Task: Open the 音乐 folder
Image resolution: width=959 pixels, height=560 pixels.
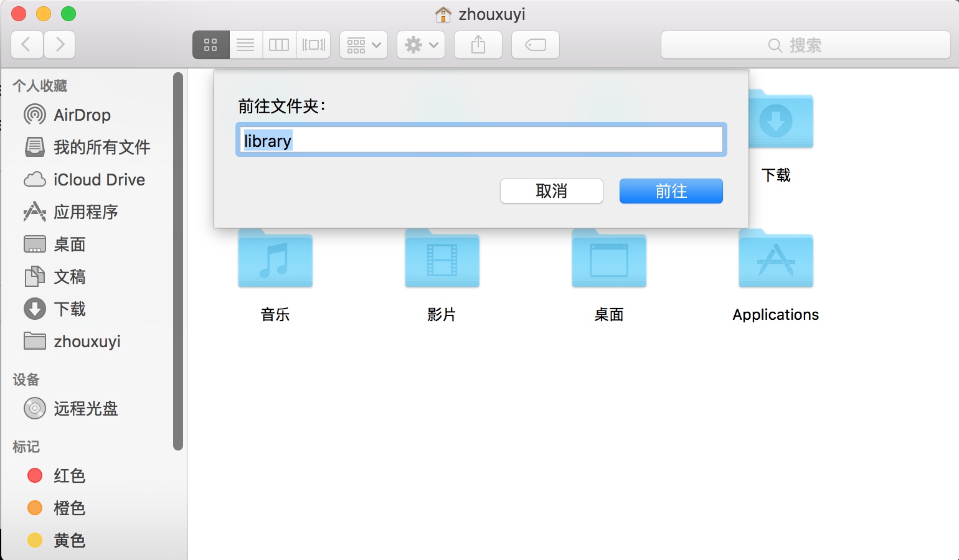Action: [275, 259]
